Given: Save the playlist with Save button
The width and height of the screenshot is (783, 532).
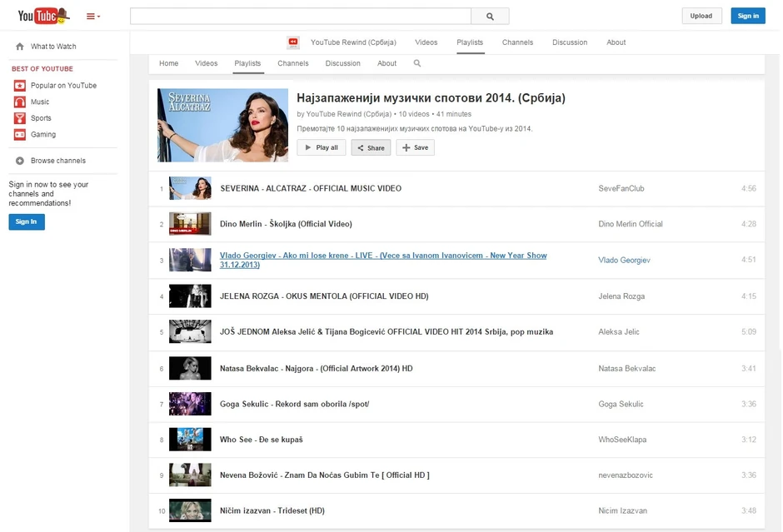Looking at the screenshot, I should pos(415,147).
